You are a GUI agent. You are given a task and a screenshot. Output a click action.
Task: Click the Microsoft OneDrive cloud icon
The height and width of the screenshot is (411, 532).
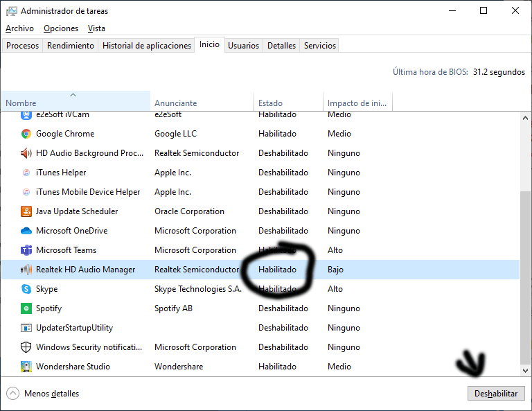click(26, 231)
